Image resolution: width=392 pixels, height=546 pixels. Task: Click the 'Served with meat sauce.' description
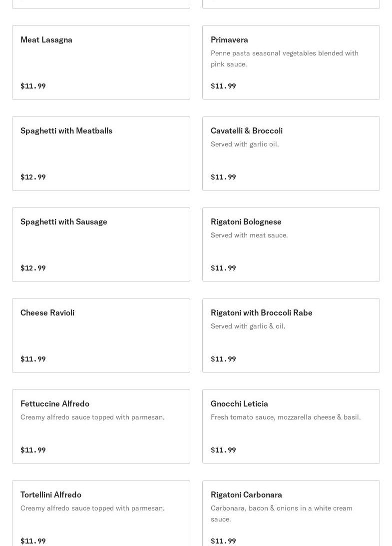tap(249, 235)
